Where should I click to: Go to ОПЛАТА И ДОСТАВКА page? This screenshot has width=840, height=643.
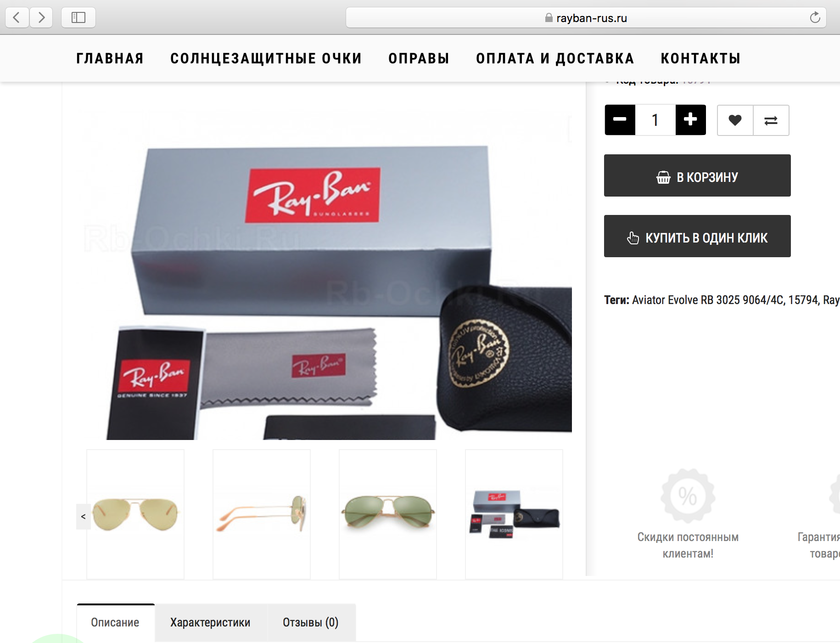(555, 58)
